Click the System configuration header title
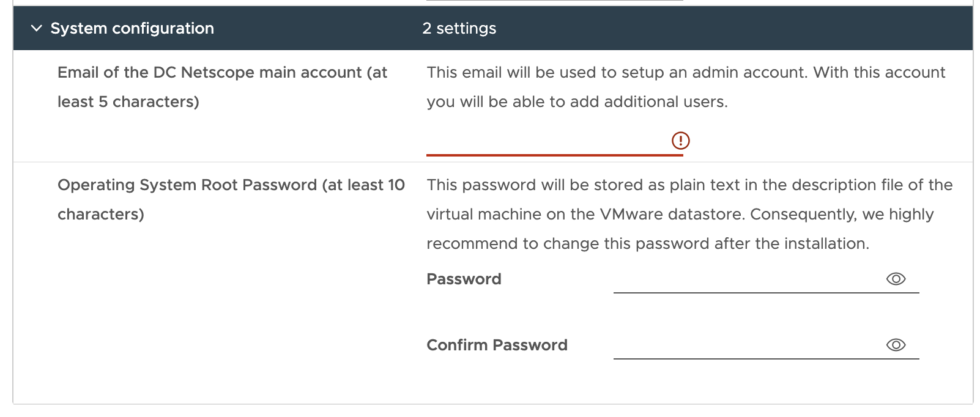 click(x=132, y=28)
